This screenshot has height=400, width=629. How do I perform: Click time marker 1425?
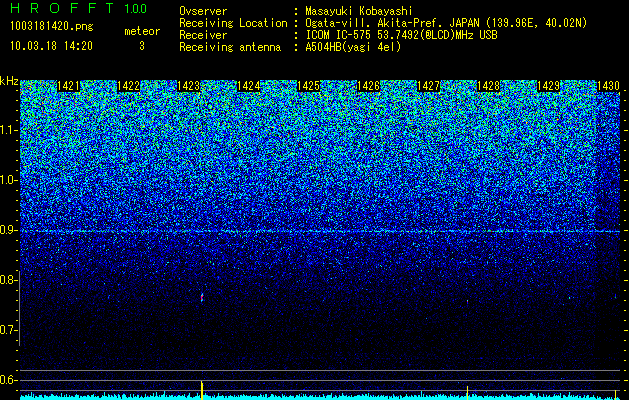pos(308,86)
